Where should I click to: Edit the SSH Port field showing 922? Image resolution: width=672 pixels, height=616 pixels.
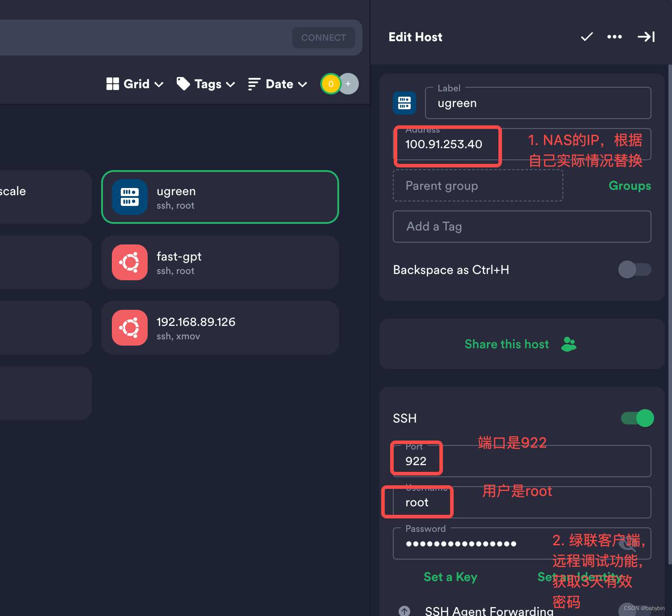(x=522, y=461)
